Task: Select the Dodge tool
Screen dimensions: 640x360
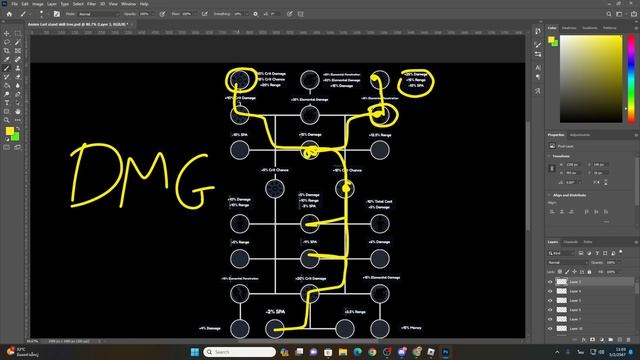Action: click(7, 94)
